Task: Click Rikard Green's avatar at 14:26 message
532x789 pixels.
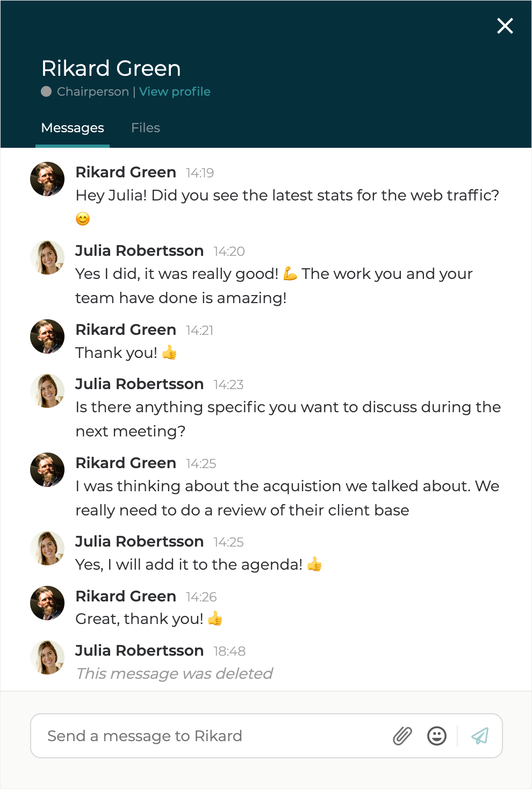Action: click(x=47, y=603)
